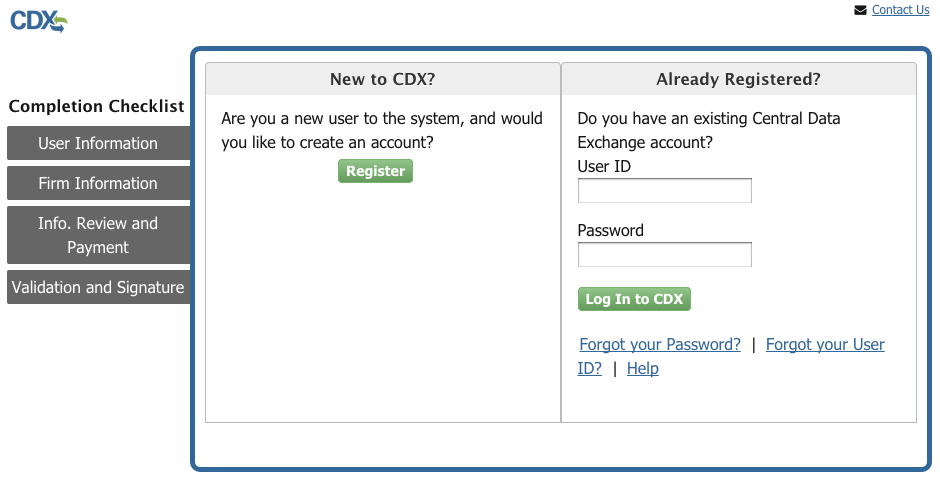Click the Password field label
This screenshot has height=487, width=940.
pyautogui.click(x=610, y=230)
